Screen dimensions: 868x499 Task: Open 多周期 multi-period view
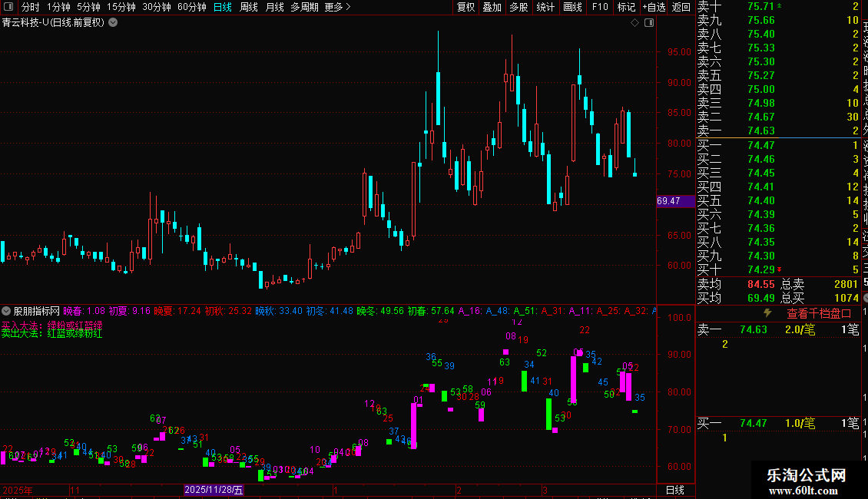click(x=304, y=7)
